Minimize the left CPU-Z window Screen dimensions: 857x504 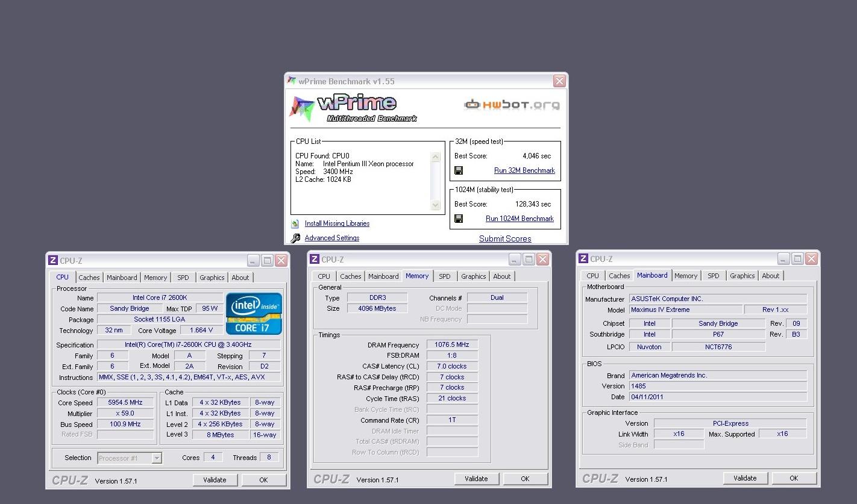coord(253,260)
